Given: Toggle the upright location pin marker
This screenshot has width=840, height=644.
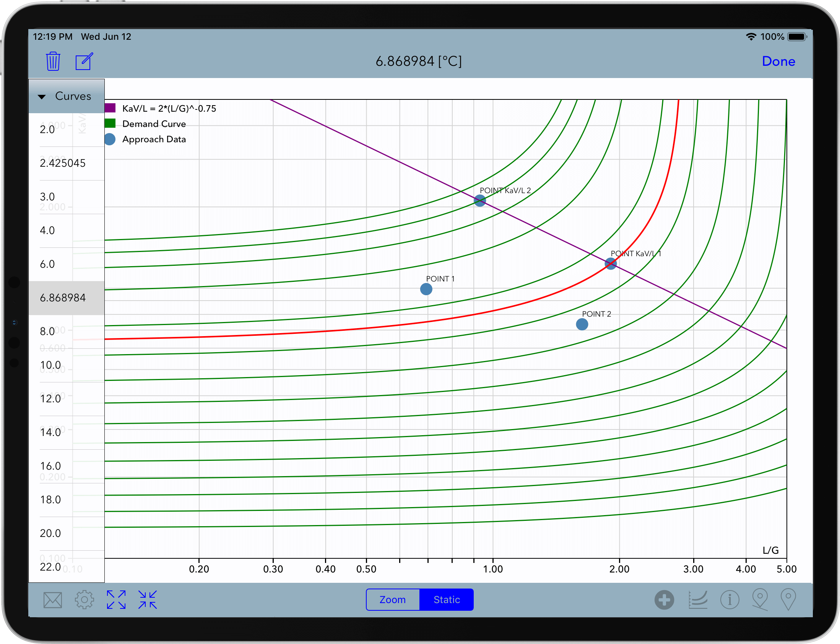Looking at the screenshot, I should (789, 600).
